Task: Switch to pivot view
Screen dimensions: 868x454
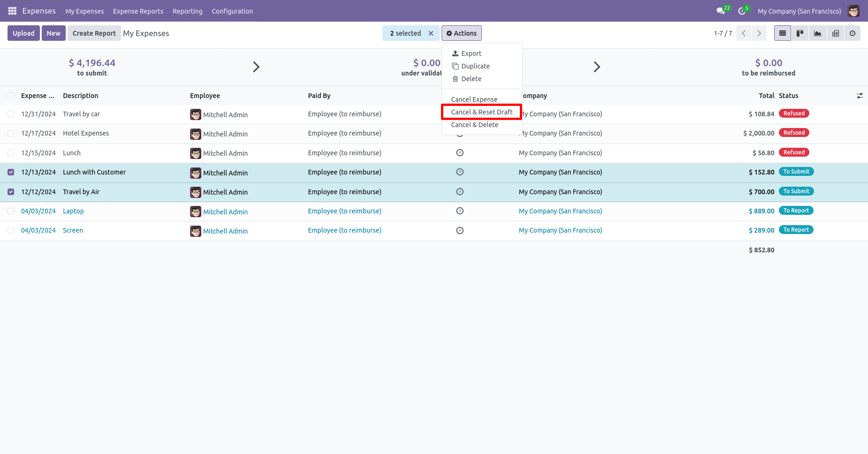Action: coord(836,33)
